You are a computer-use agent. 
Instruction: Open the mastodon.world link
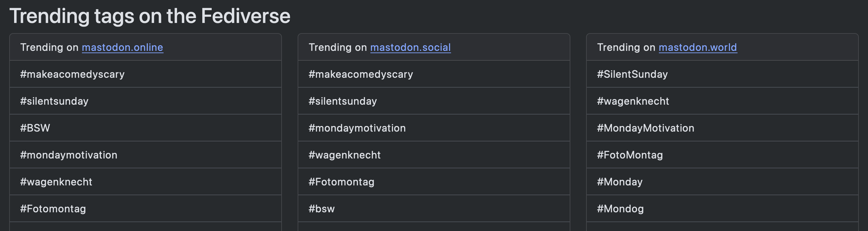tap(698, 47)
